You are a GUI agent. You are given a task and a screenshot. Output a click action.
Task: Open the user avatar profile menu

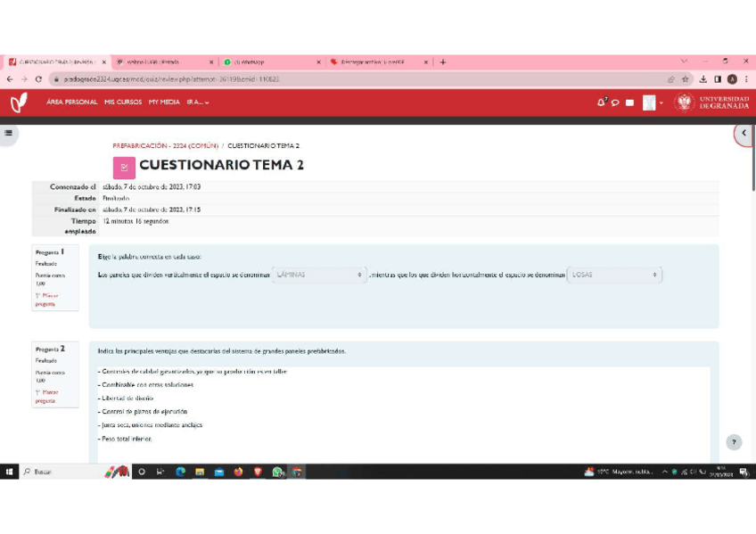tap(649, 103)
